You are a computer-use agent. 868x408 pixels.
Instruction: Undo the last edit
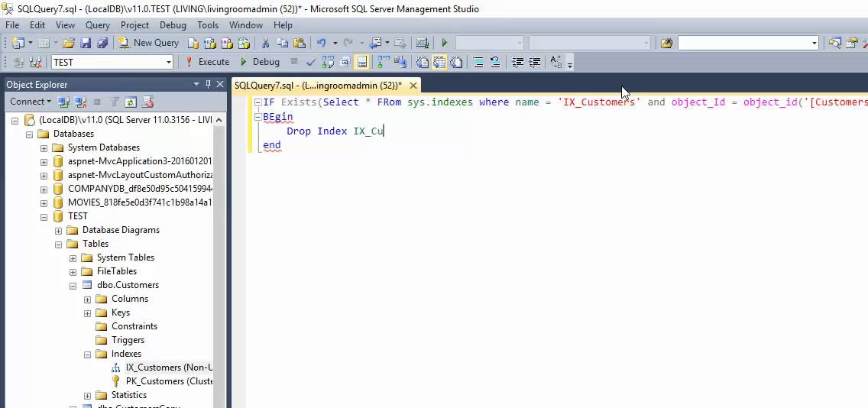pyautogui.click(x=321, y=43)
